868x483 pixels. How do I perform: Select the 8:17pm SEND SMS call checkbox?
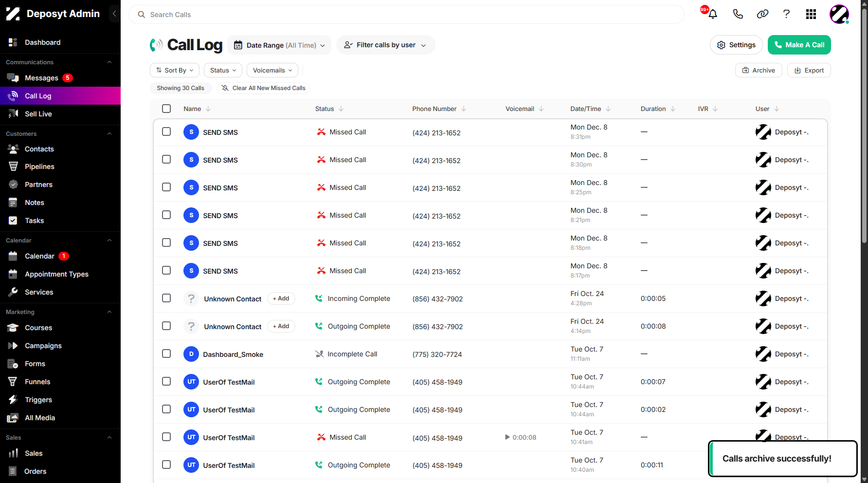coord(166,270)
